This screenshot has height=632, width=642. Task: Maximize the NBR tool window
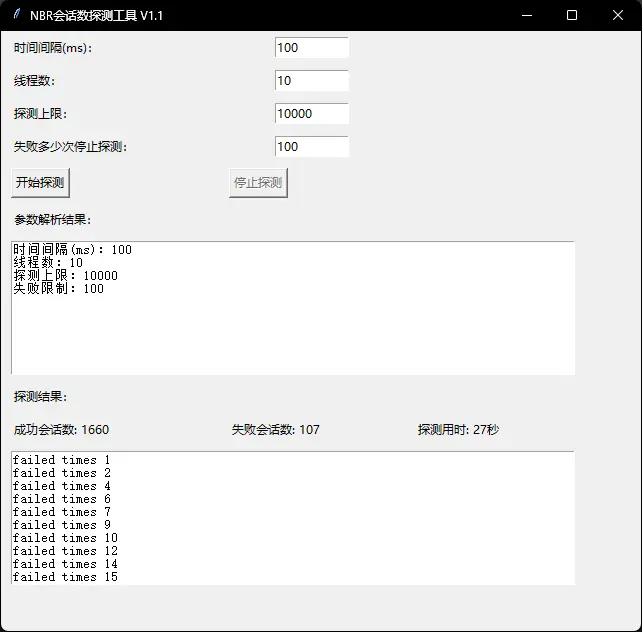(x=572, y=15)
